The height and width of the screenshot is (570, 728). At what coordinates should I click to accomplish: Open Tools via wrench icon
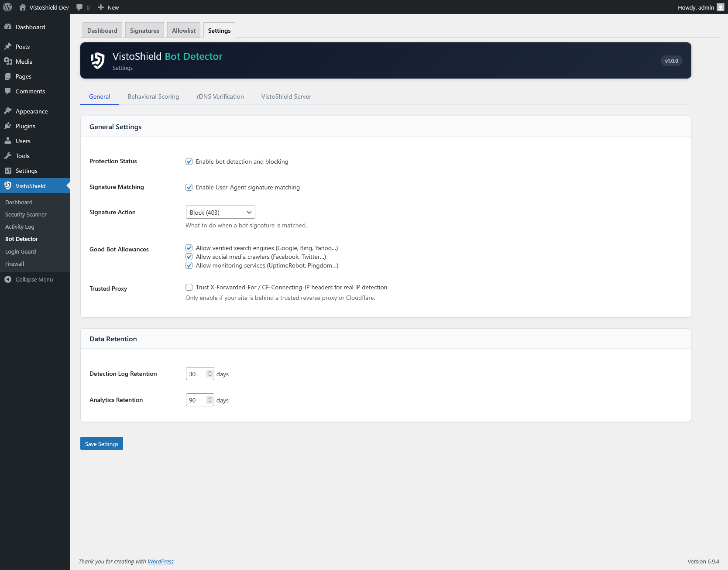pyautogui.click(x=9, y=155)
